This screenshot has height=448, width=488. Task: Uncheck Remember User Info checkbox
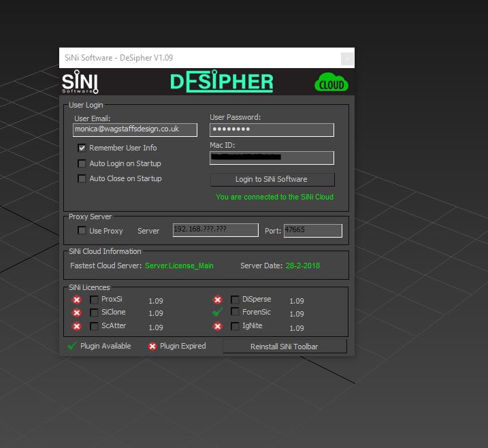click(x=82, y=148)
